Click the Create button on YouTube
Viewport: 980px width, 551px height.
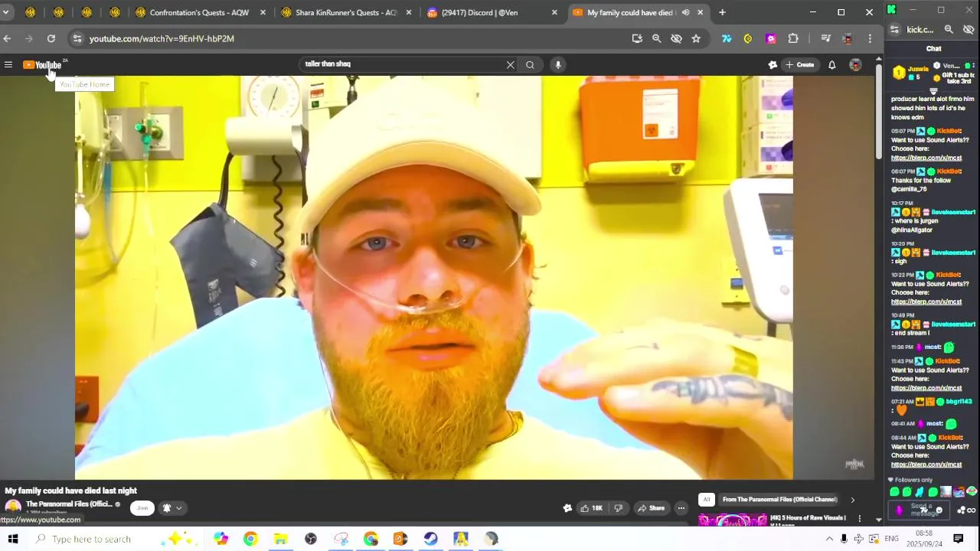(800, 65)
